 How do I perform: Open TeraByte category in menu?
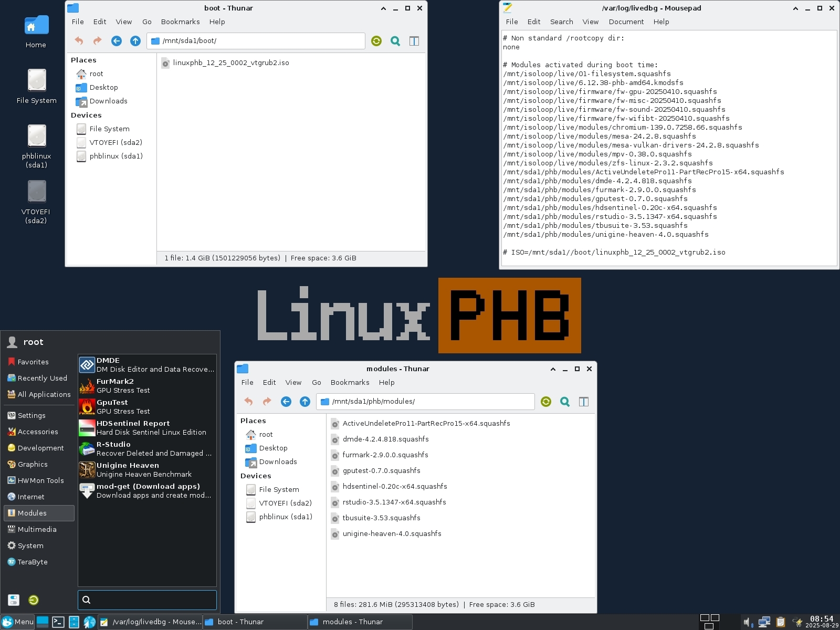(39, 562)
